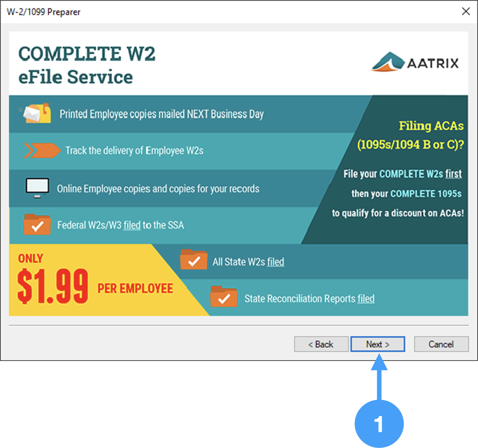Select the All State W2s folder icon
This screenshot has height=448, width=478.
pos(194,260)
